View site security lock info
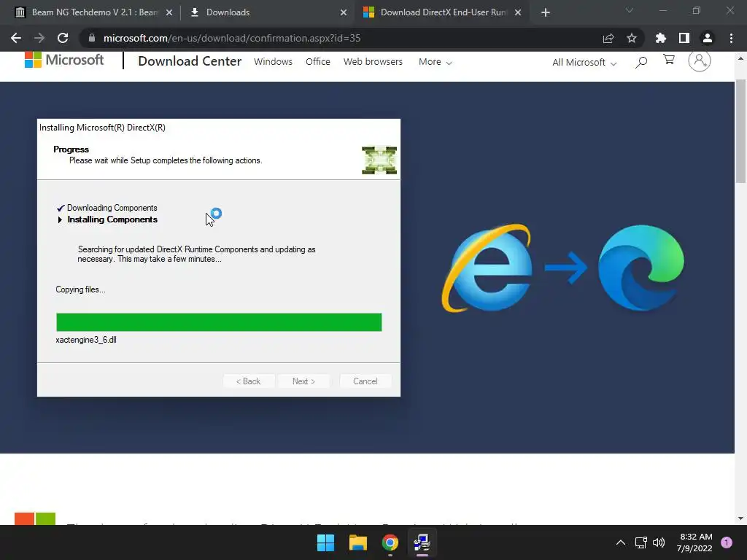Image resolution: width=747 pixels, height=560 pixels. coord(92,38)
